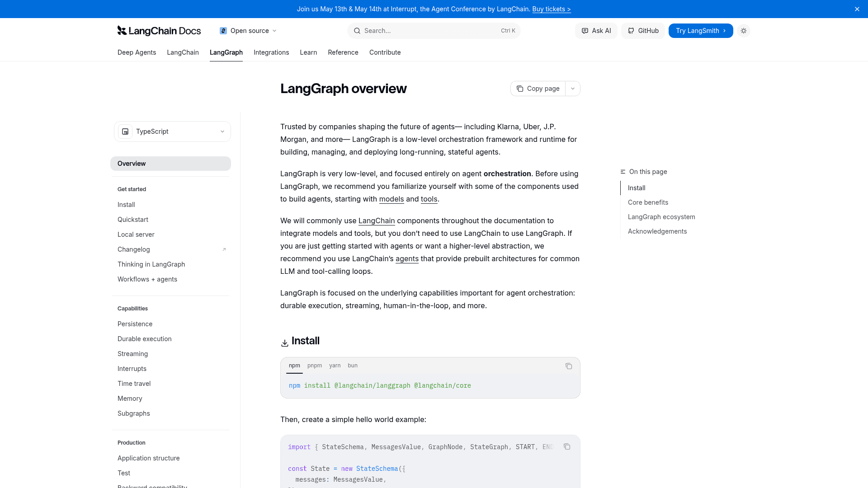Screen dimensions: 868x488
Task: Follow the LangChain inline link
Action: point(377,221)
